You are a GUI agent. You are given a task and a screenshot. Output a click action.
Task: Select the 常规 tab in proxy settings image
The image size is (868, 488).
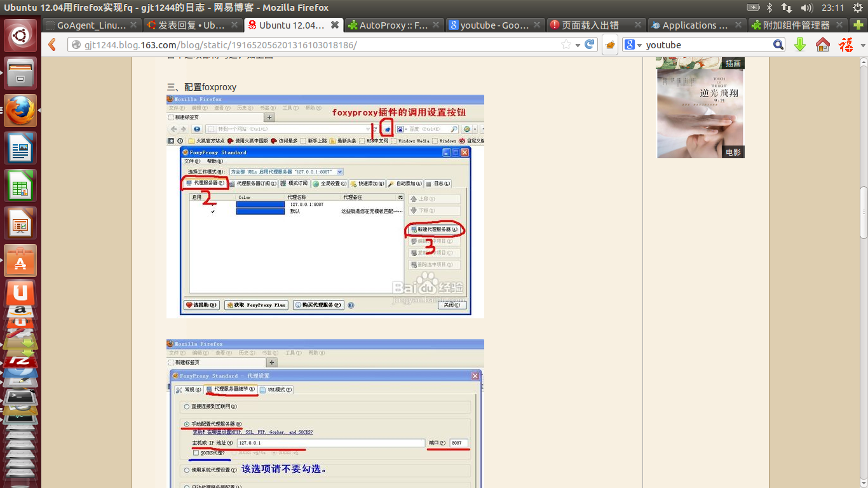tap(189, 390)
